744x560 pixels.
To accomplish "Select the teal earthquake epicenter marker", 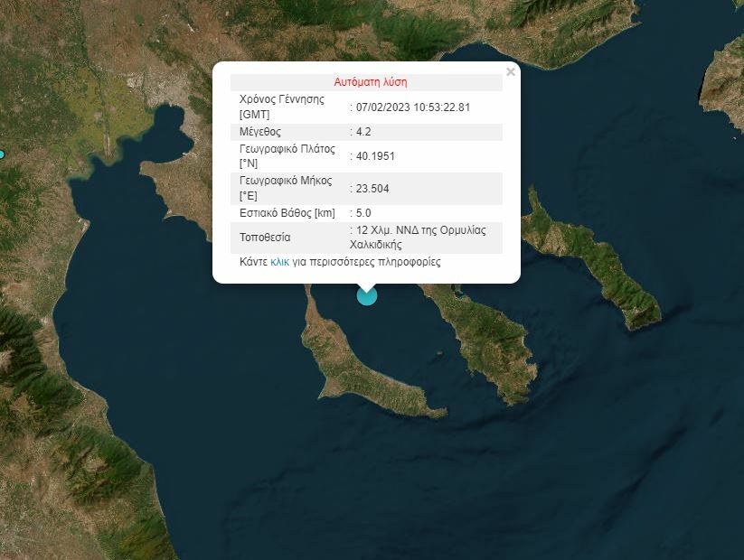I will pyautogui.click(x=365, y=296).
